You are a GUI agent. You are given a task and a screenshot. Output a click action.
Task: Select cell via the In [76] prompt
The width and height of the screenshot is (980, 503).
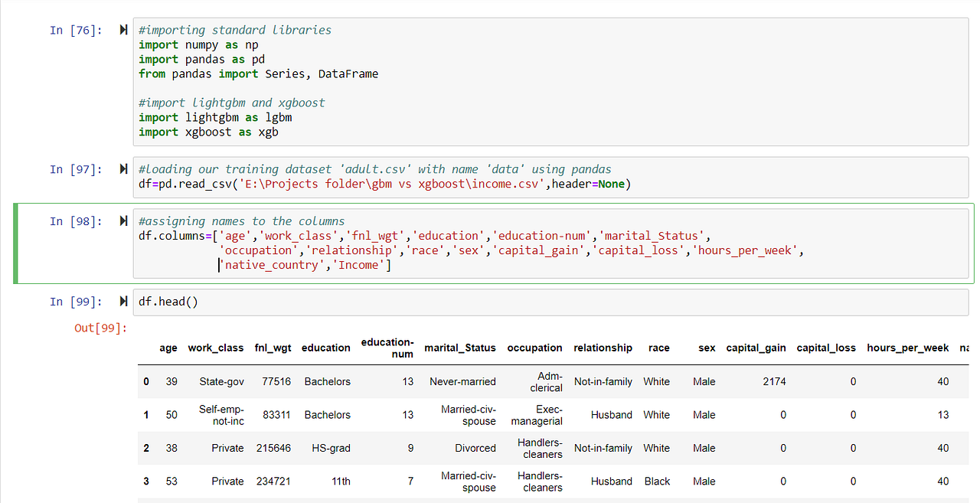[76, 30]
